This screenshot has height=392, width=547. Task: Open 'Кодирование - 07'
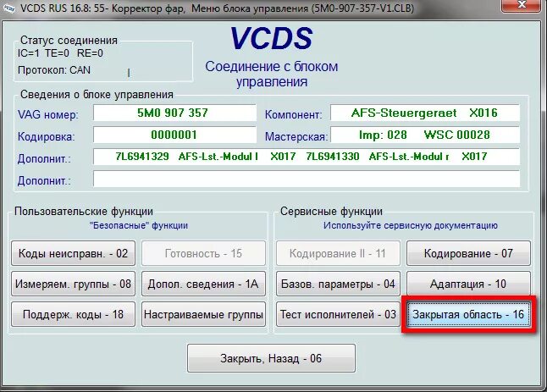click(468, 253)
